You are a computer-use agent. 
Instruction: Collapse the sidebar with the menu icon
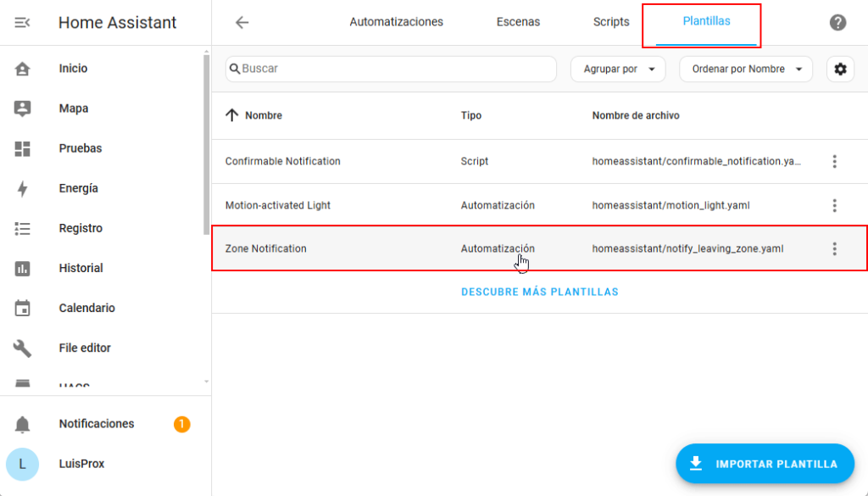coord(23,23)
